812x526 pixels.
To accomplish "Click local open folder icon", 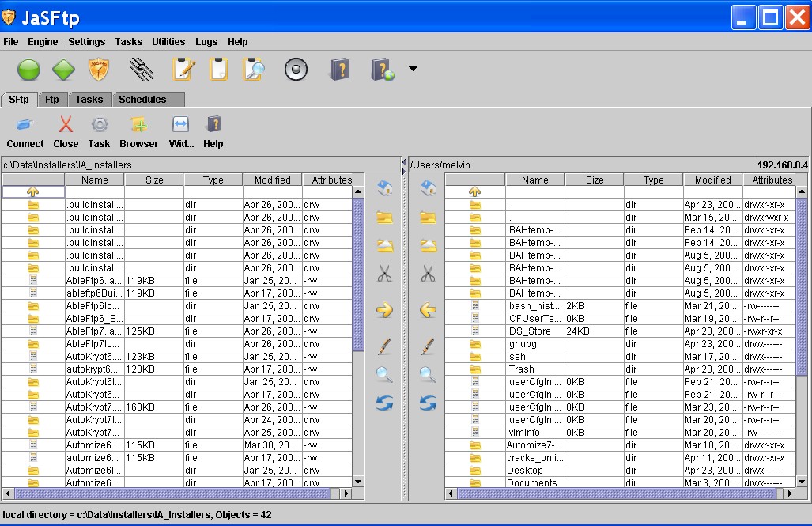I will (x=384, y=245).
